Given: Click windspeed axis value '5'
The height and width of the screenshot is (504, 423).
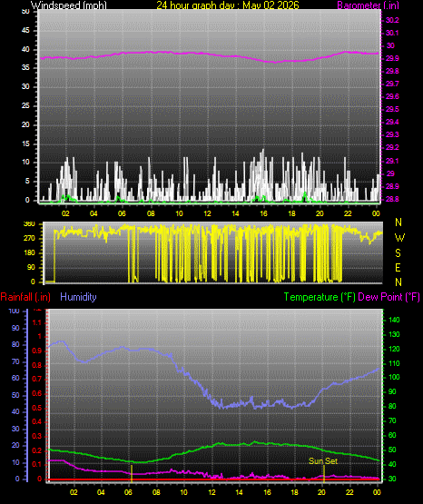Looking at the screenshot, I should point(27,182).
